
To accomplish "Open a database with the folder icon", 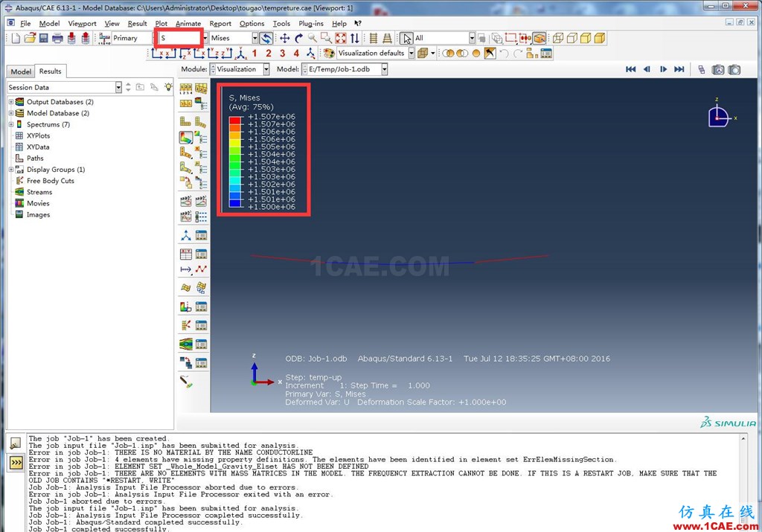I will pos(30,38).
